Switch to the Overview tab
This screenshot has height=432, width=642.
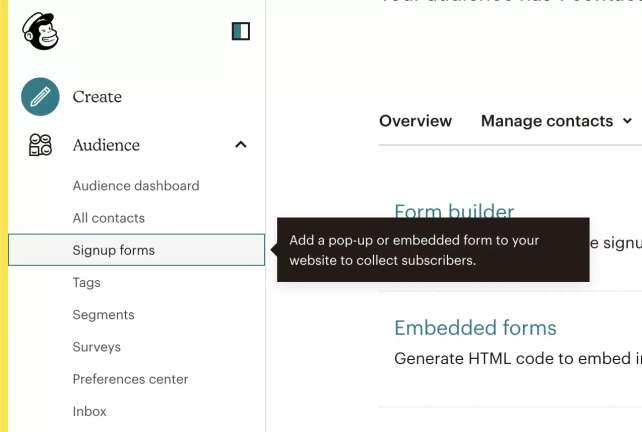point(416,121)
